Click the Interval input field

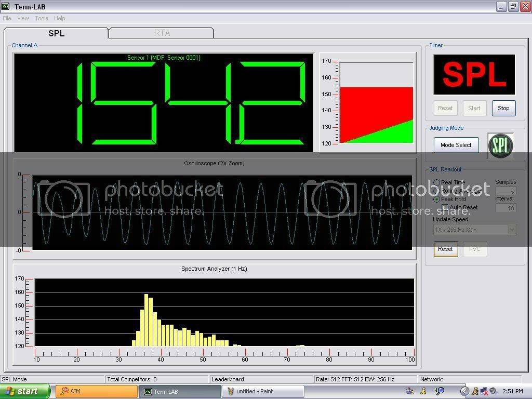(x=506, y=208)
